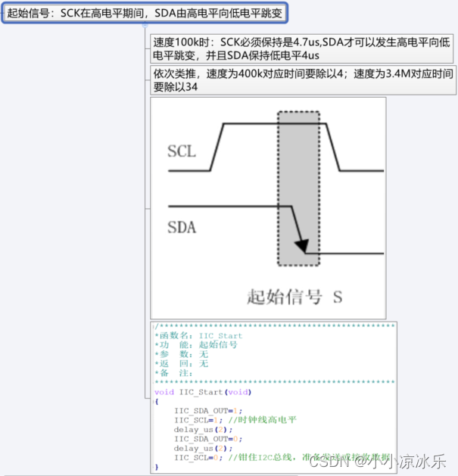Click the void IIC_Start(void) code line
The image size is (458, 476).
point(203,392)
